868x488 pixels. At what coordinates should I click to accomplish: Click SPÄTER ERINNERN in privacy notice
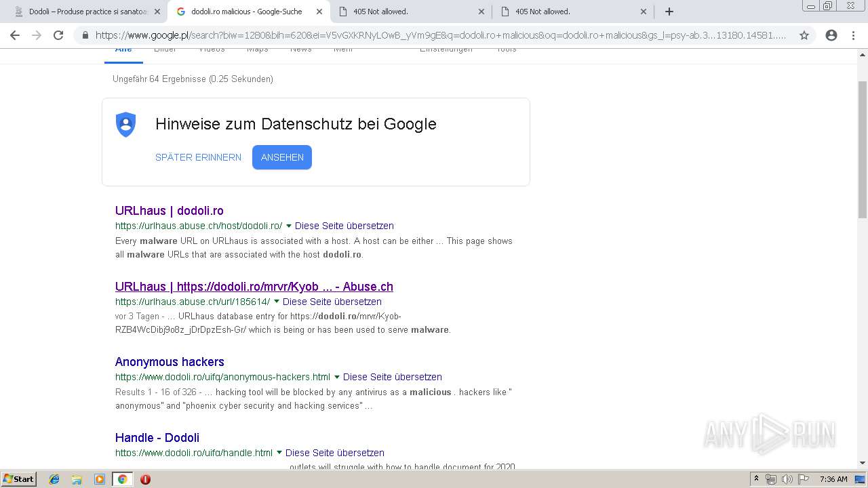pos(198,157)
